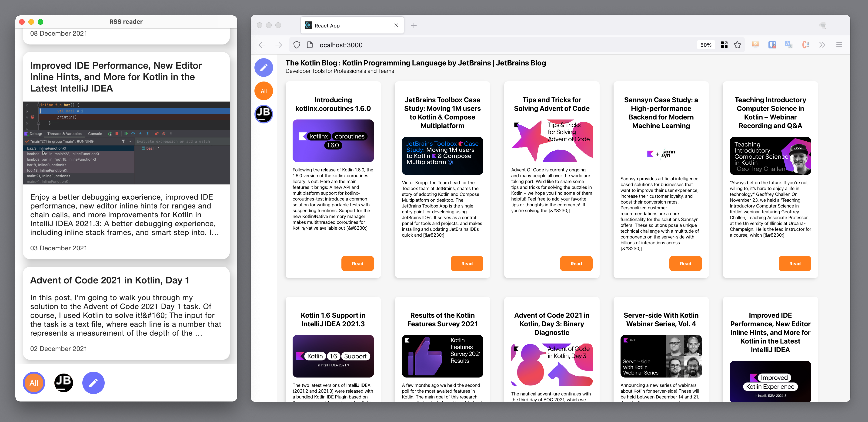Select the All feeds button in RSS reader
Viewport: 868px width, 422px height.
click(x=34, y=383)
